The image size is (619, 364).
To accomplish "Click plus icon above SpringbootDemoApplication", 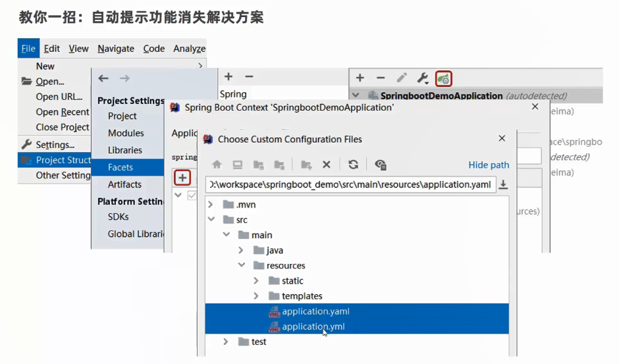I will click(x=360, y=78).
